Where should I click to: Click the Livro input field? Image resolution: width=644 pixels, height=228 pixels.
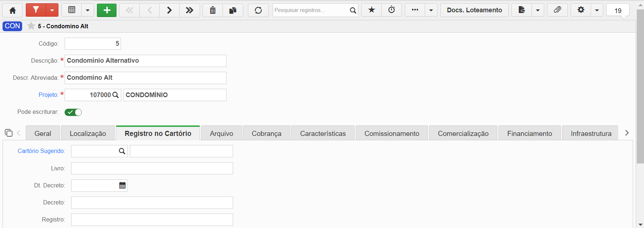coord(152,168)
